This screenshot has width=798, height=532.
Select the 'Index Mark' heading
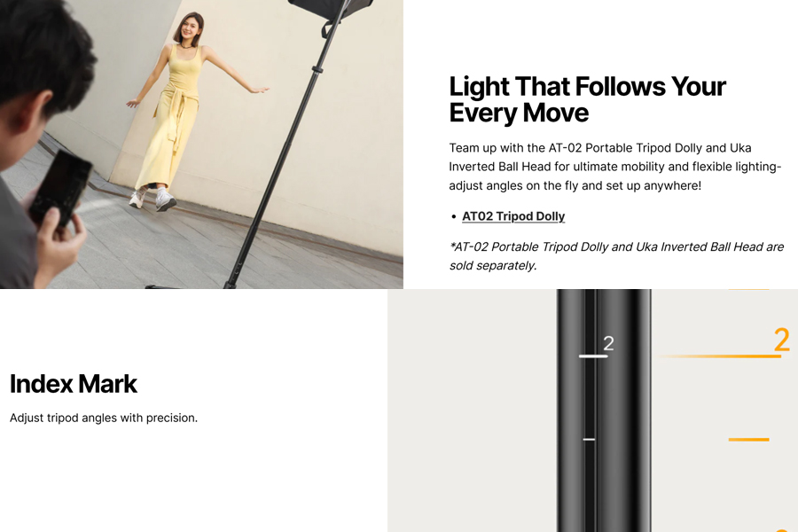pyautogui.click(x=74, y=384)
